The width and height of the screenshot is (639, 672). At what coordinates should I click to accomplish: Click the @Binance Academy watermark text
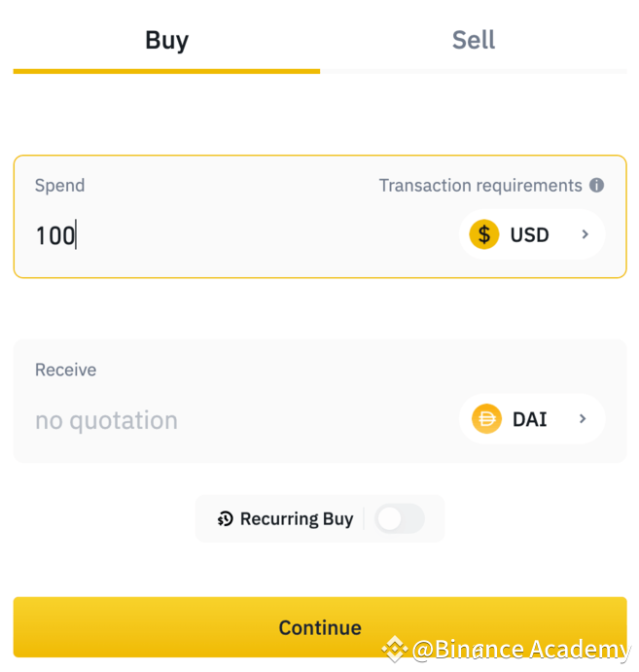[x=520, y=650]
